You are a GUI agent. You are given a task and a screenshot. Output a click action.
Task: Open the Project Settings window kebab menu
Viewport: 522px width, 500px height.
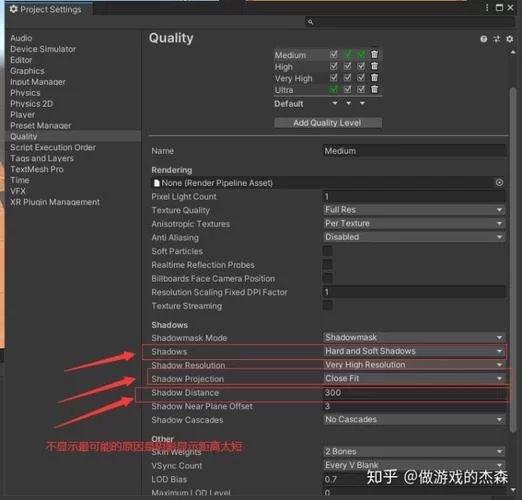pyautogui.click(x=487, y=8)
